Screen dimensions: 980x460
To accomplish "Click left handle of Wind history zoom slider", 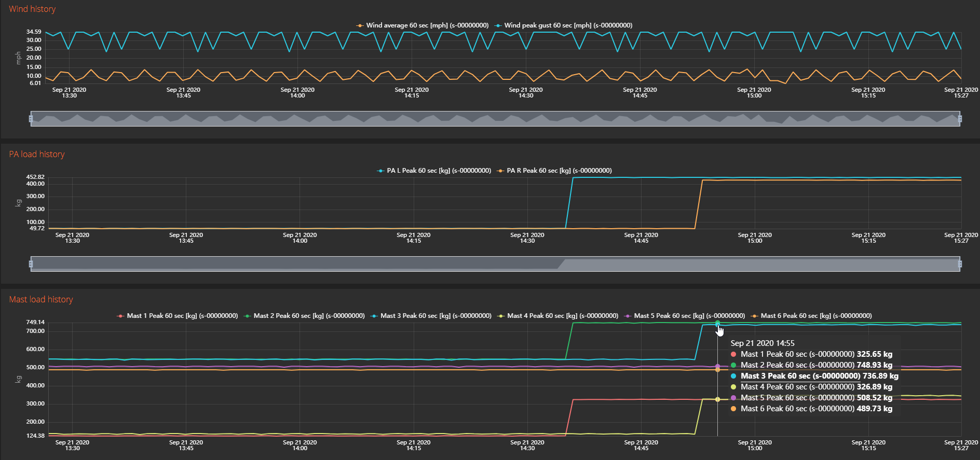I will coord(31,119).
